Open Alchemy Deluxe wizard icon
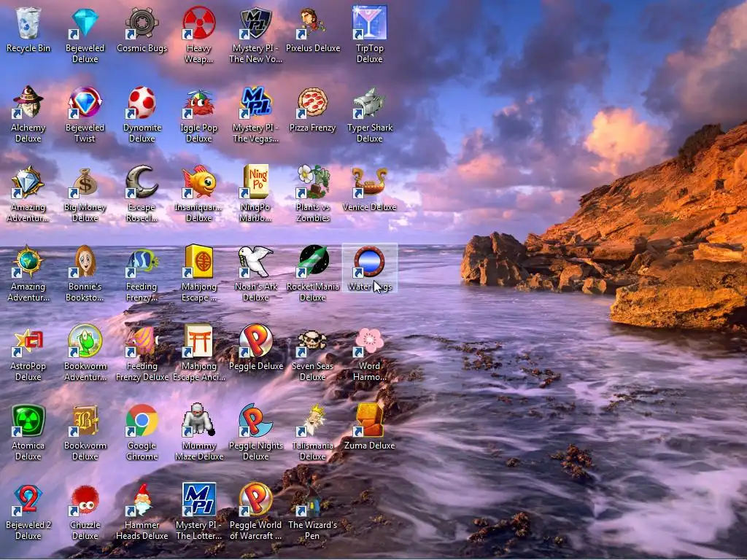The image size is (747, 560). [x=28, y=102]
